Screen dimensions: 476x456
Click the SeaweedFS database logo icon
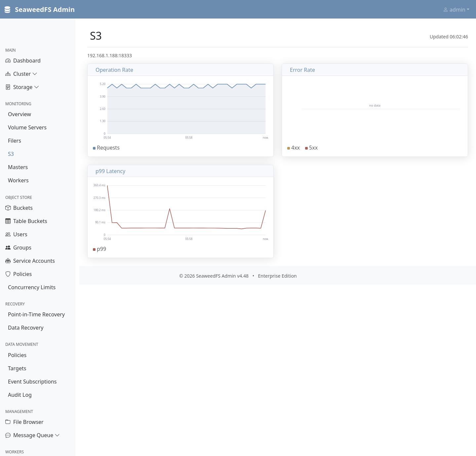[x=7, y=10]
